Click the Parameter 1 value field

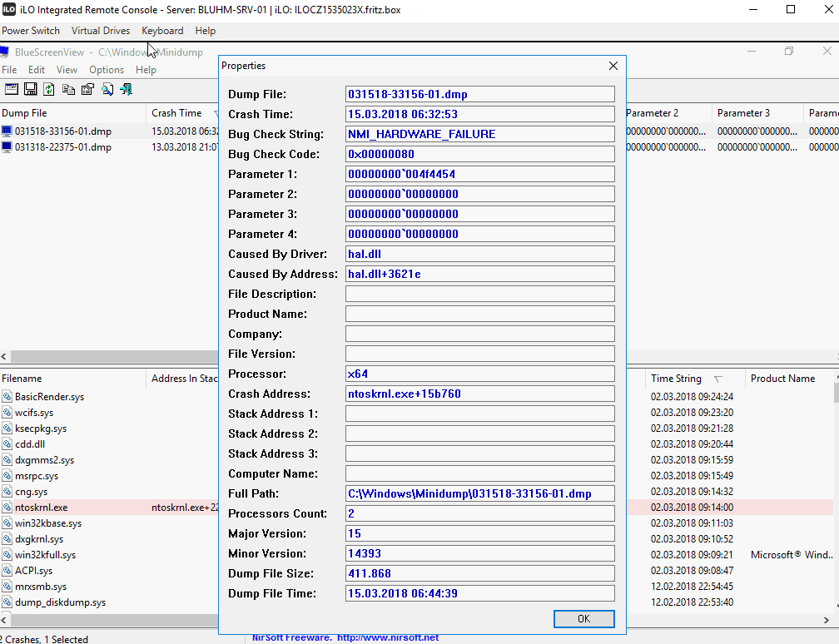point(480,174)
